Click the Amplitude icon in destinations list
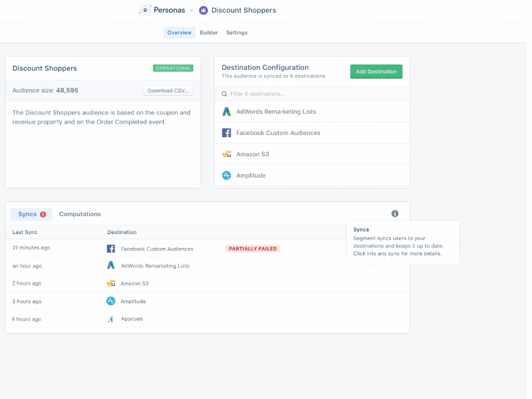Screen dimensions: 532x399 coord(227,176)
